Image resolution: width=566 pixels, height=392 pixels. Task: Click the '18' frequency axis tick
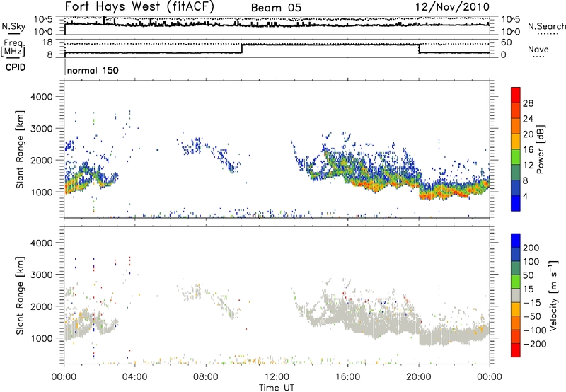point(47,42)
